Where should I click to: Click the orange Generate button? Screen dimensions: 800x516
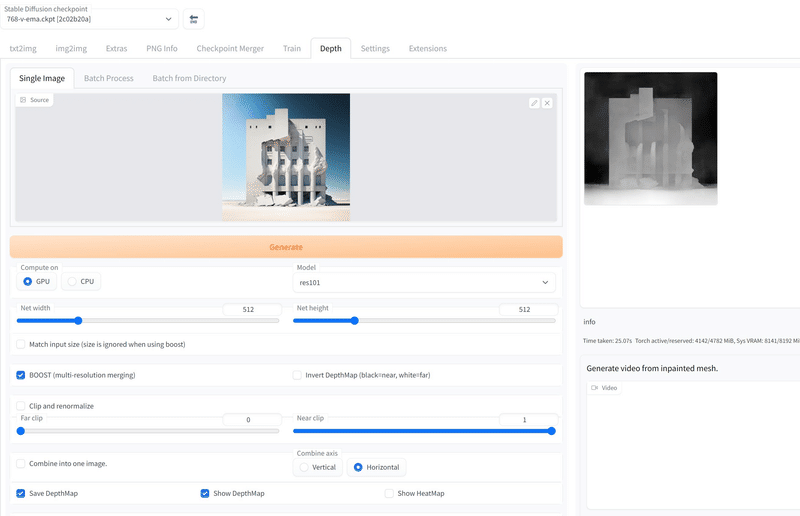click(x=286, y=247)
